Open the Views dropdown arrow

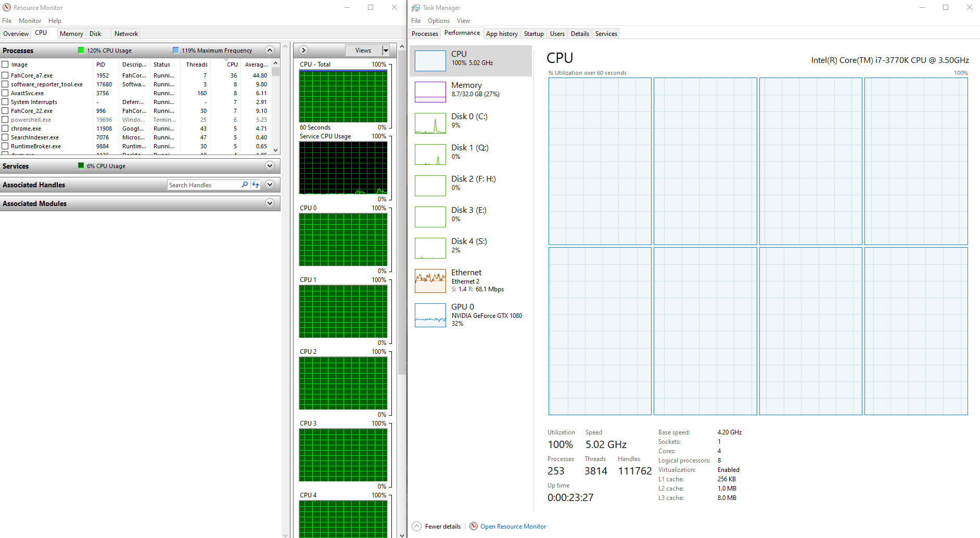point(386,50)
